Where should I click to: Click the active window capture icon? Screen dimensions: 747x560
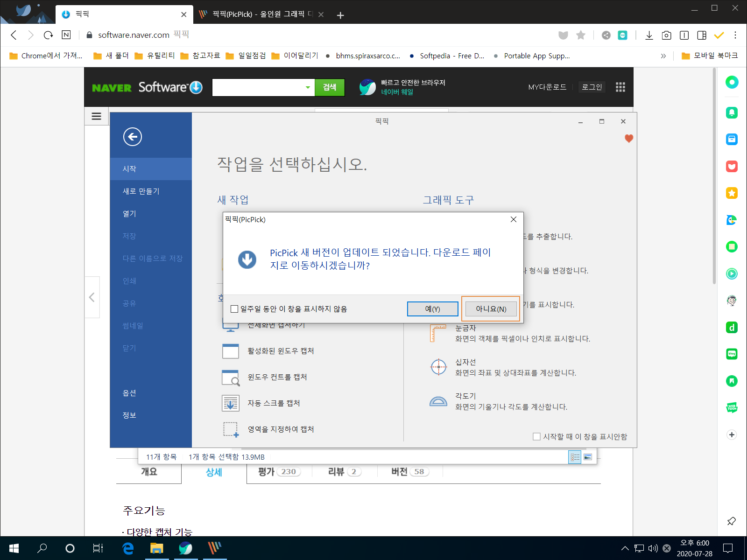231,351
